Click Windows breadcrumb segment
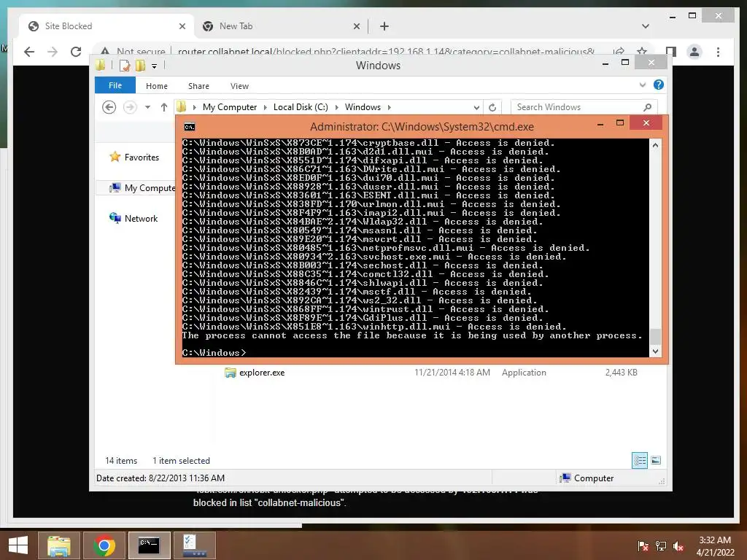Viewport: 747px width, 560px height. point(363,107)
